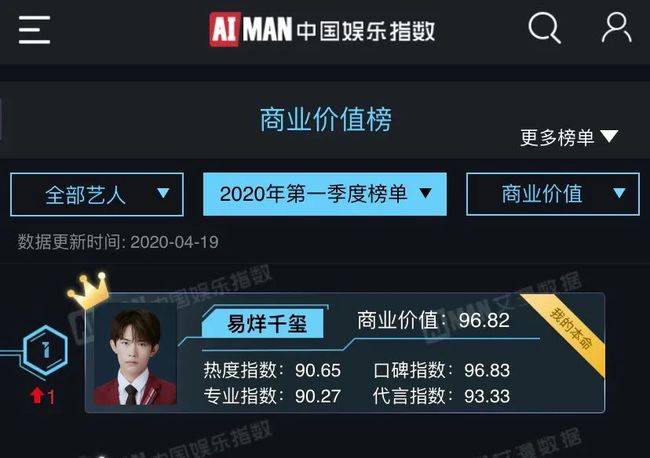This screenshot has width=650, height=458.
Task: Click the AI MAN logo
Action: point(251,29)
